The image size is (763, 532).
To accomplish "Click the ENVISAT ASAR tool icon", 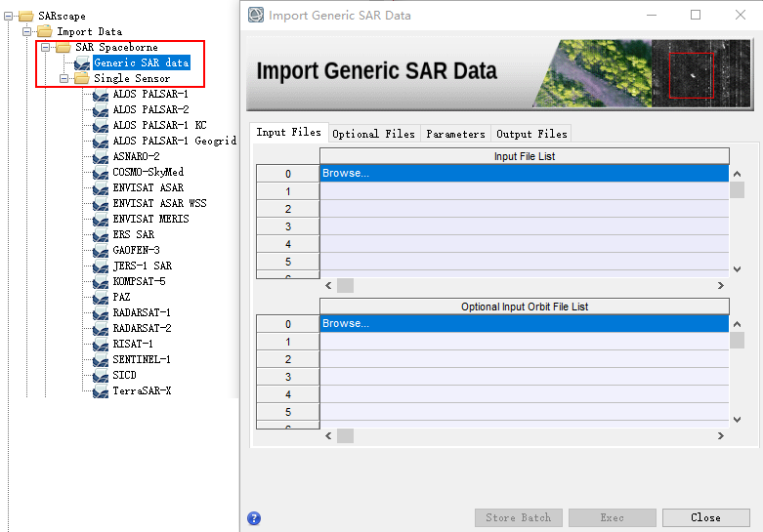I will point(101,187).
